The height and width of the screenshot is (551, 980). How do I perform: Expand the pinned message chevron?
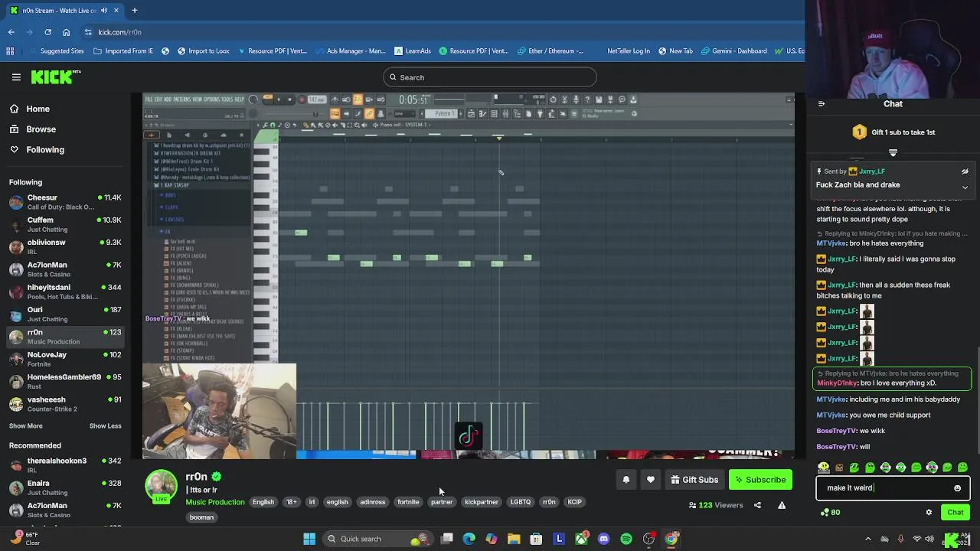[965, 187]
